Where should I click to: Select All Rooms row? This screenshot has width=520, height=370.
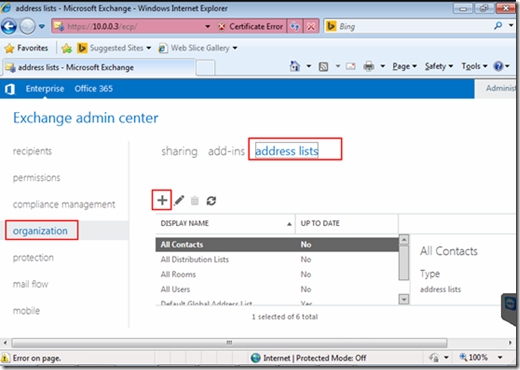pos(277,274)
